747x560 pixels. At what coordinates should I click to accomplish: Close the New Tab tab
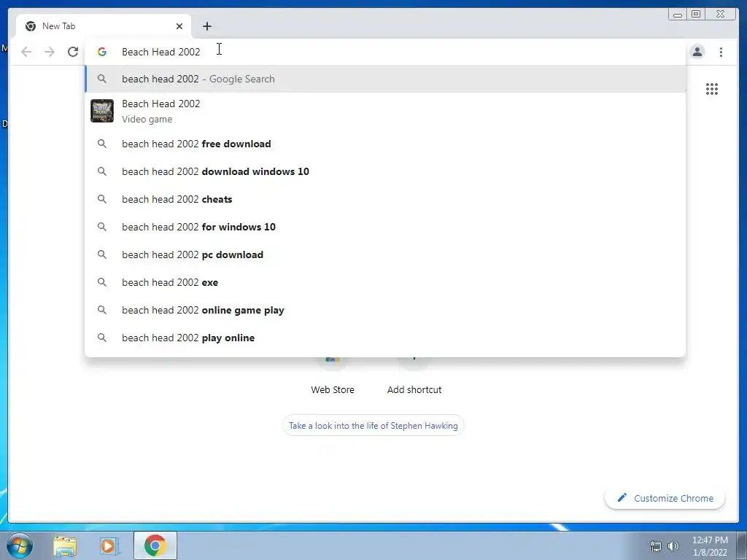tap(179, 26)
